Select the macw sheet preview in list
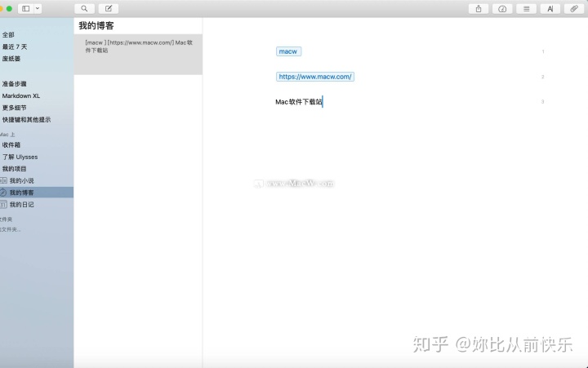Viewport: 588px width, 368px height. point(138,55)
